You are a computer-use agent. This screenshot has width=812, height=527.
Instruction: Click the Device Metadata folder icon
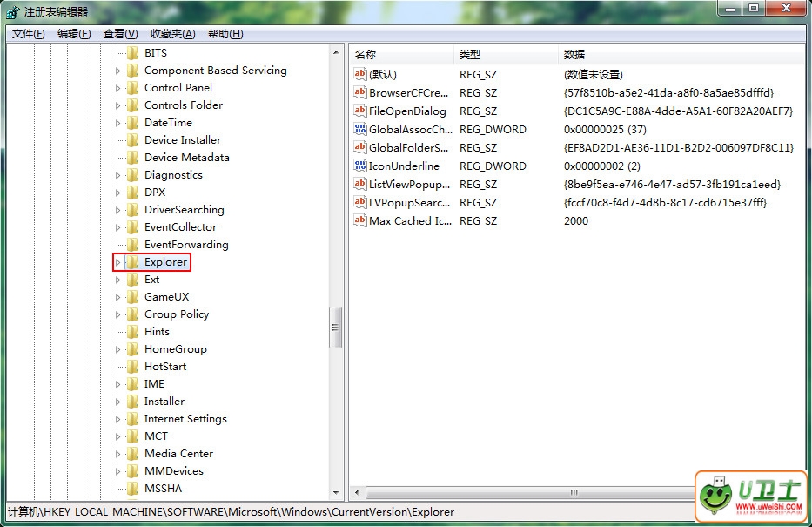tap(133, 158)
